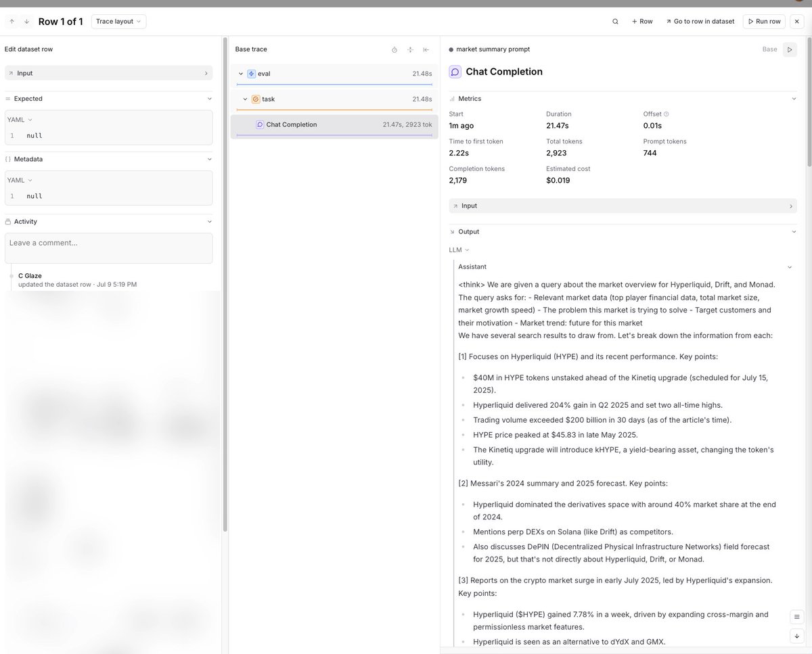
Task: Collapse the Metrics section
Action: click(794, 99)
